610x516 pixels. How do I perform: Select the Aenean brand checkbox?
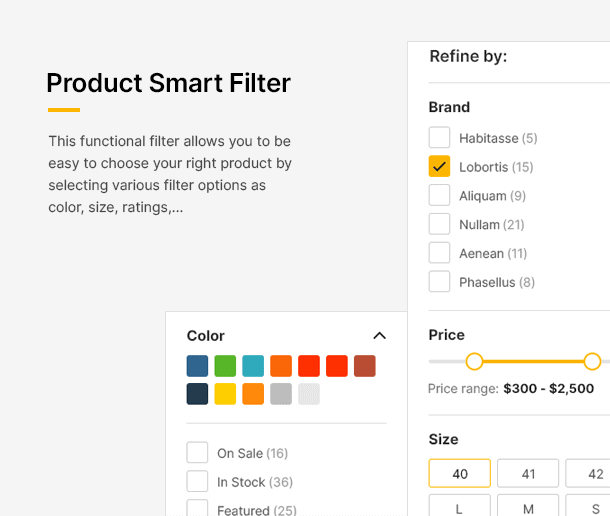click(x=439, y=253)
